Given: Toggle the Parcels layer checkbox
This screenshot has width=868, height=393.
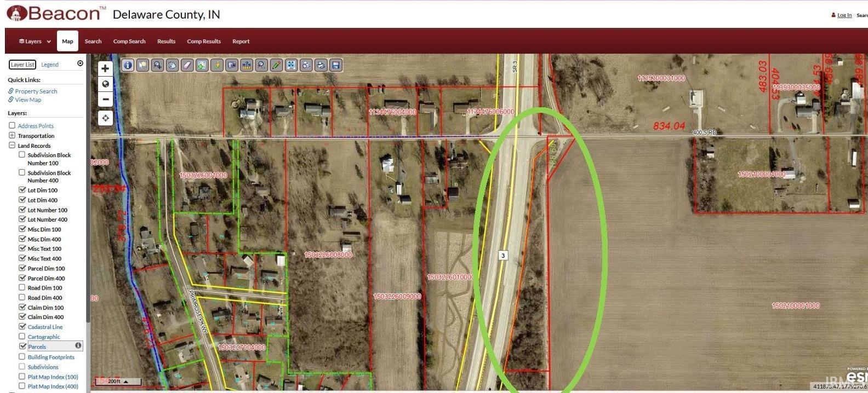Looking at the screenshot, I should point(22,346).
